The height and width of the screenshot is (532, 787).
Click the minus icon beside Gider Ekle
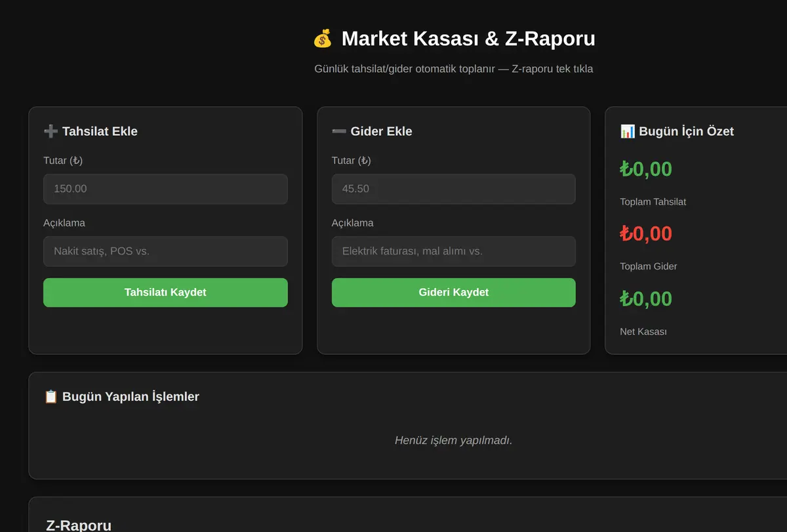339,131
